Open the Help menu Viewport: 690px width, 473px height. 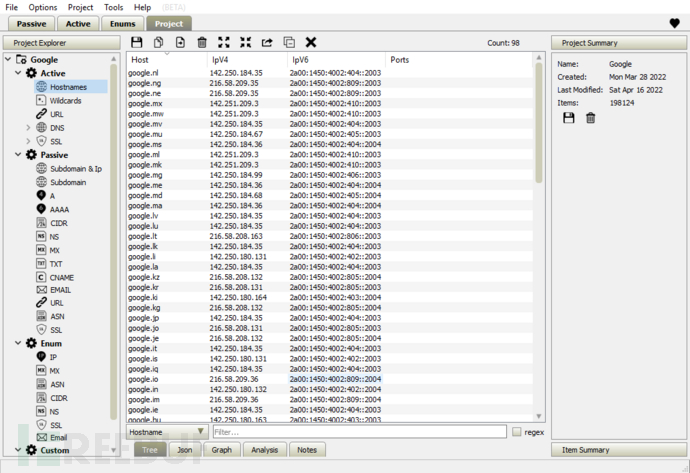(x=142, y=7)
